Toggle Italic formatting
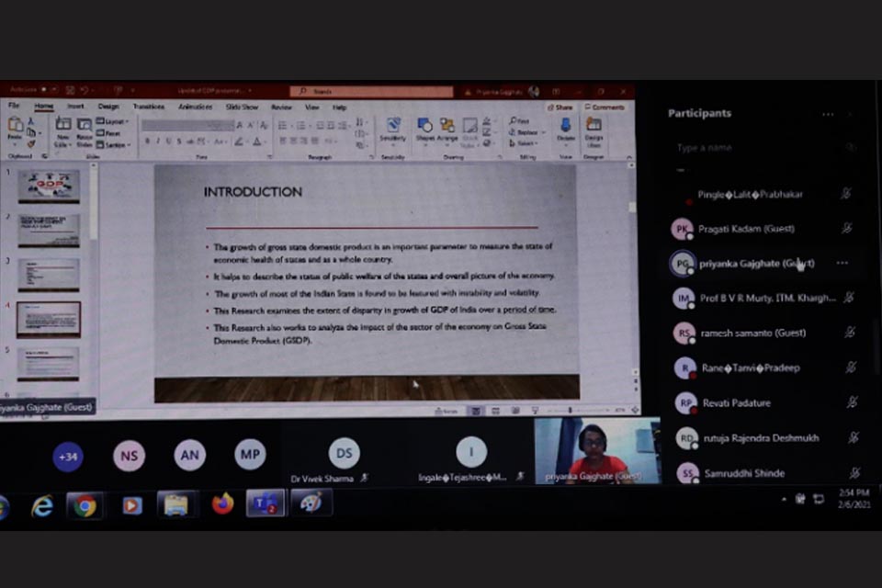This screenshot has height=588, width=882. (x=158, y=141)
